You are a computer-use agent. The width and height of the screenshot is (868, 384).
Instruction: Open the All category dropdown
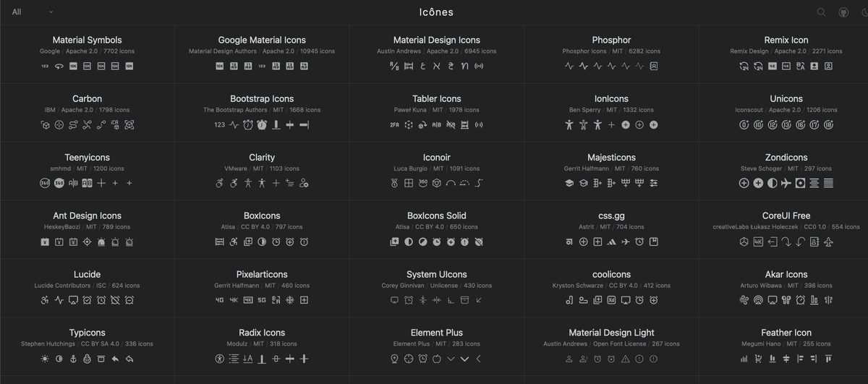(x=33, y=12)
